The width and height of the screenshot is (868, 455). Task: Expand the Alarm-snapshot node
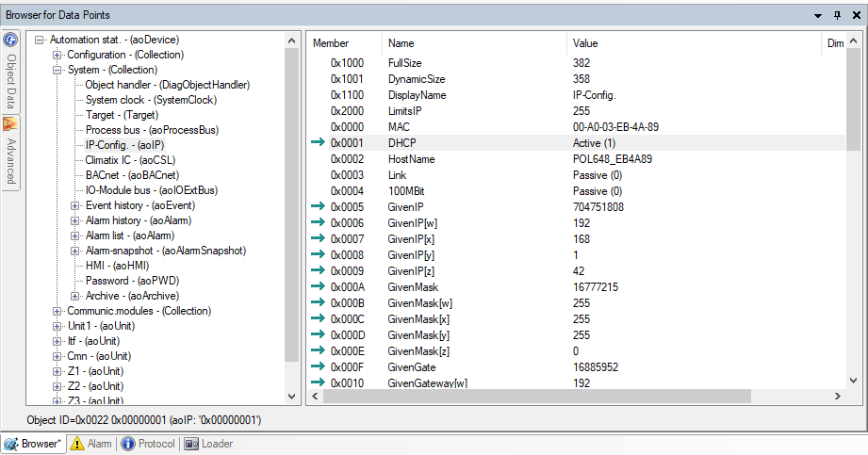(74, 251)
